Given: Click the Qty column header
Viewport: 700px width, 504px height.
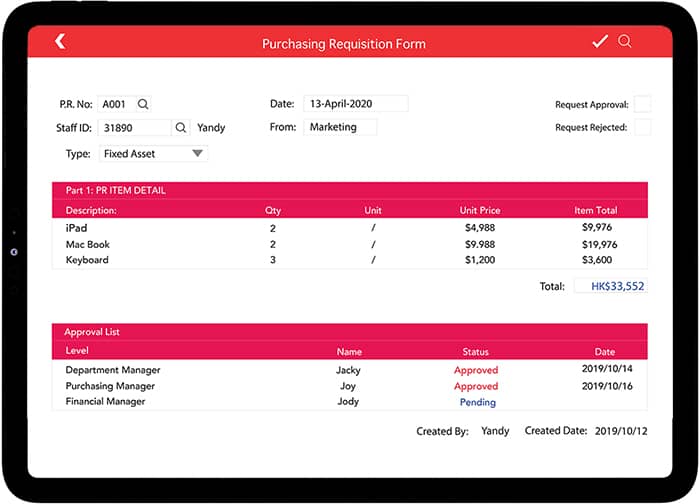Looking at the screenshot, I should coord(273,210).
